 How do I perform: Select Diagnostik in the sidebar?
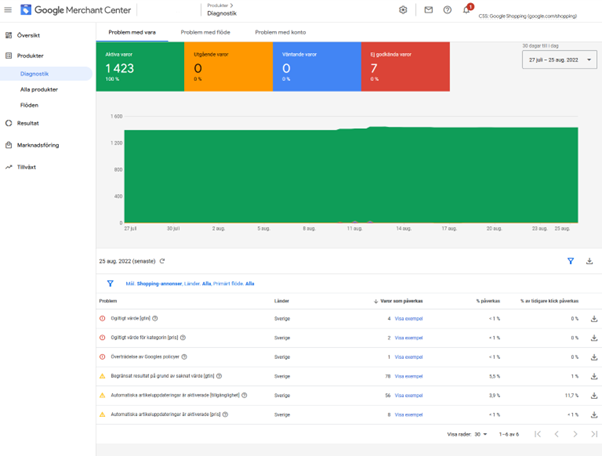(46, 74)
